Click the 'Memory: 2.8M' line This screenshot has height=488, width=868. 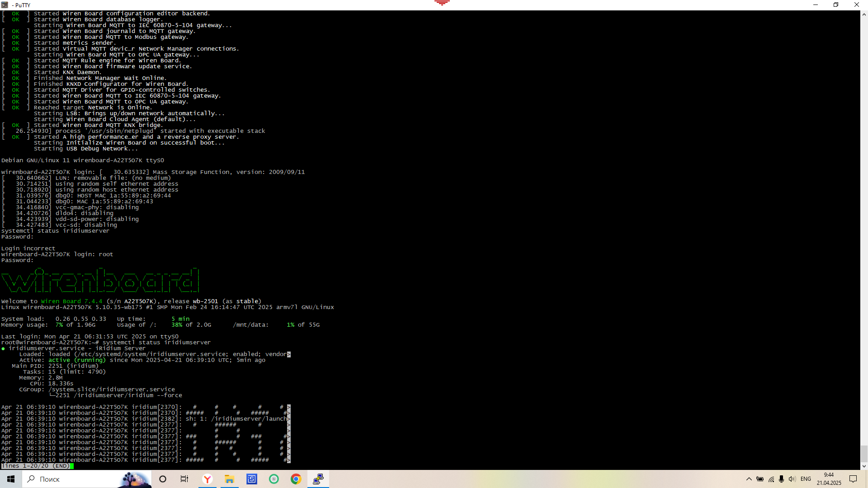41,378
